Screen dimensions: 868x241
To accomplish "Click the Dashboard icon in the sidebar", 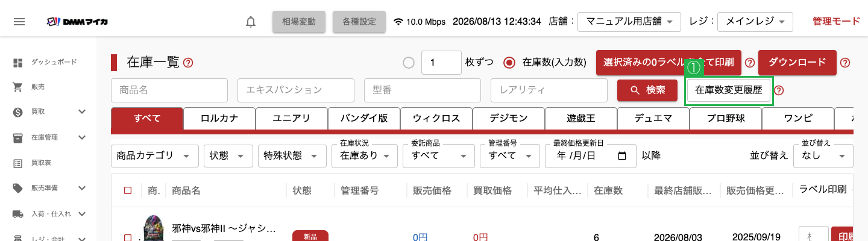I will pos(18,62).
